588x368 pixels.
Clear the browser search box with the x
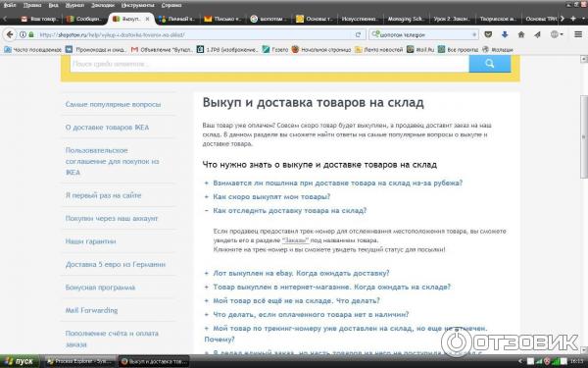tap(474, 35)
